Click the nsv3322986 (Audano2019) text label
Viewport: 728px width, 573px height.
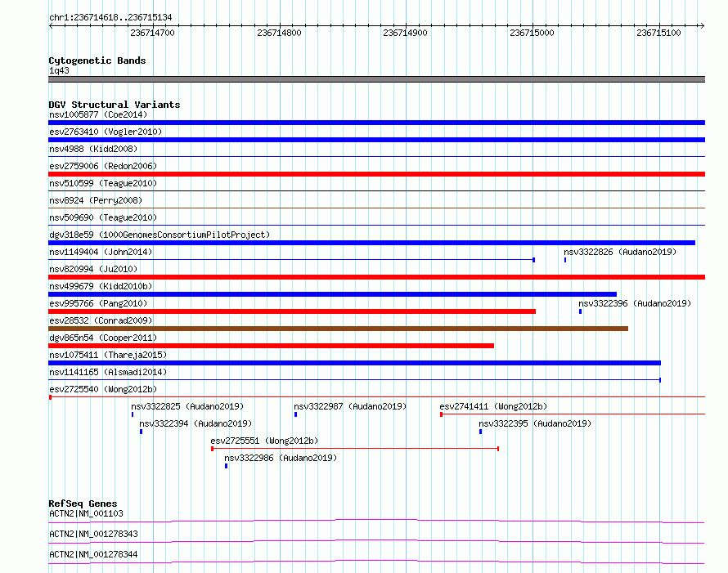pyautogui.click(x=281, y=458)
